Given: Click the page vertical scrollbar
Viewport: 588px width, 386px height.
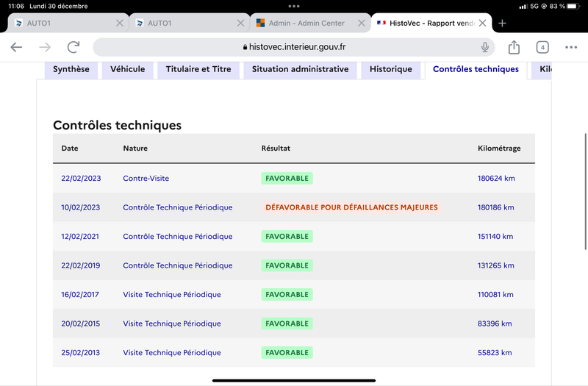Looking at the screenshot, I should [586, 191].
